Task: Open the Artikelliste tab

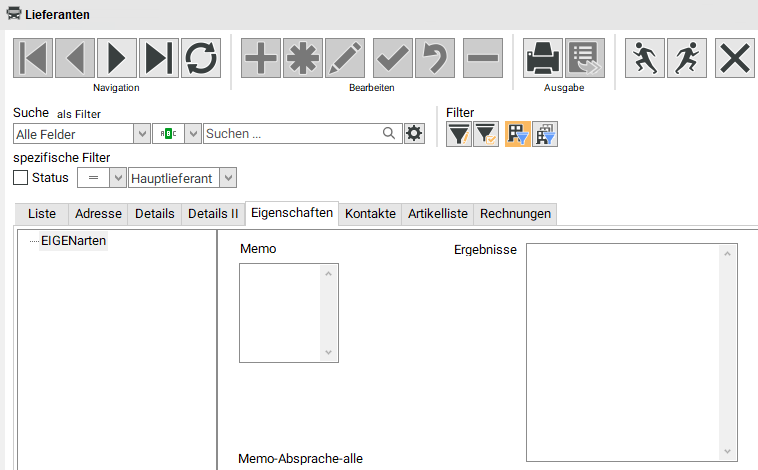Action: pyautogui.click(x=438, y=214)
